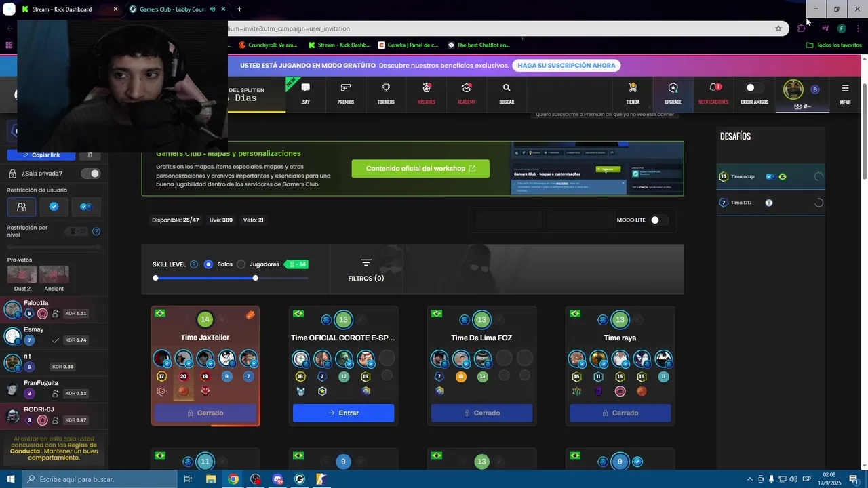The width and height of the screenshot is (868, 488).
Task: Click the invite icon next to Falop1ta
Action: coord(56,314)
